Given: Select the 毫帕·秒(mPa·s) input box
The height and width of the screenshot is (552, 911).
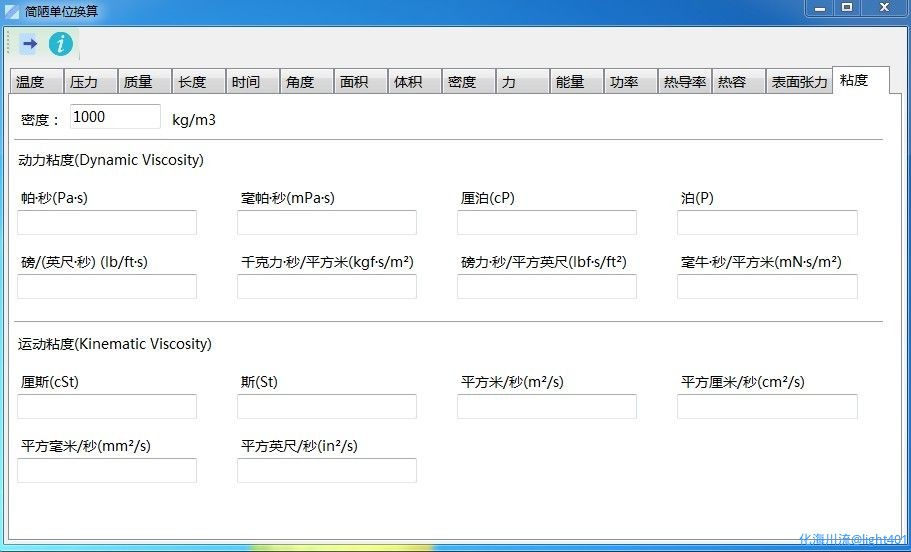Looking at the screenshot, I should pyautogui.click(x=327, y=222).
